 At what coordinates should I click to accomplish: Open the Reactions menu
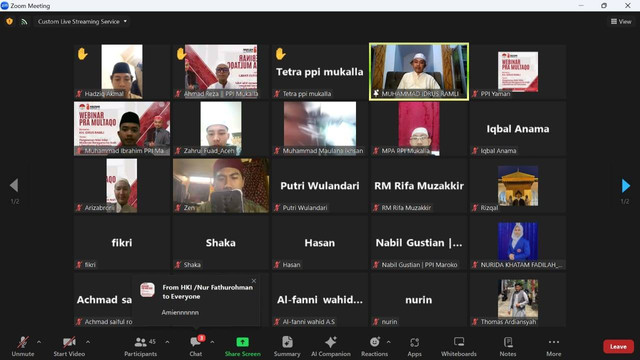374,346
